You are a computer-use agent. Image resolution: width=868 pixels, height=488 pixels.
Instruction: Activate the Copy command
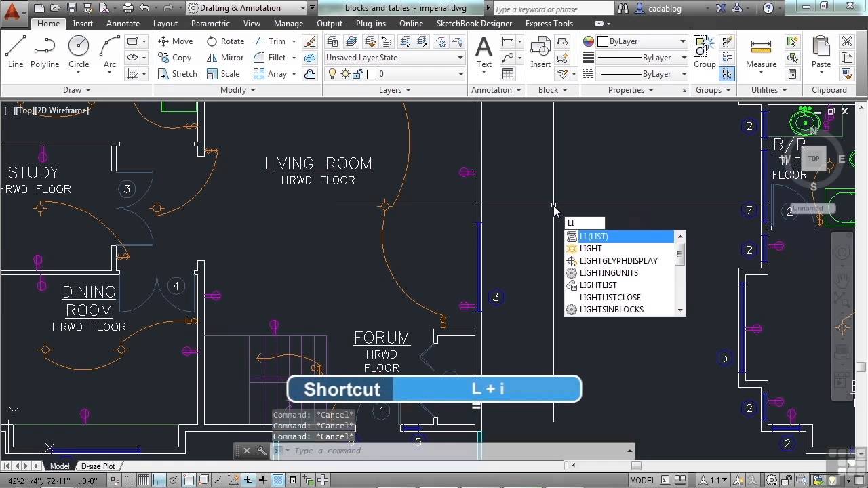174,58
